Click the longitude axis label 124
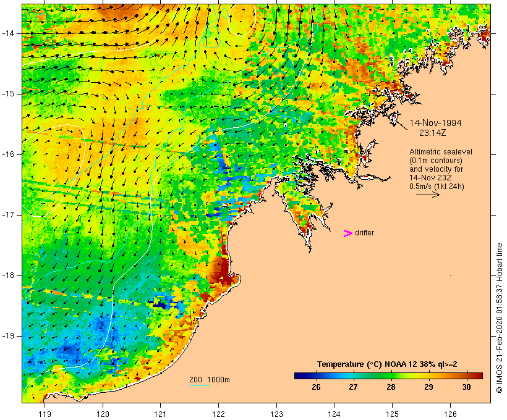 [x=334, y=414]
